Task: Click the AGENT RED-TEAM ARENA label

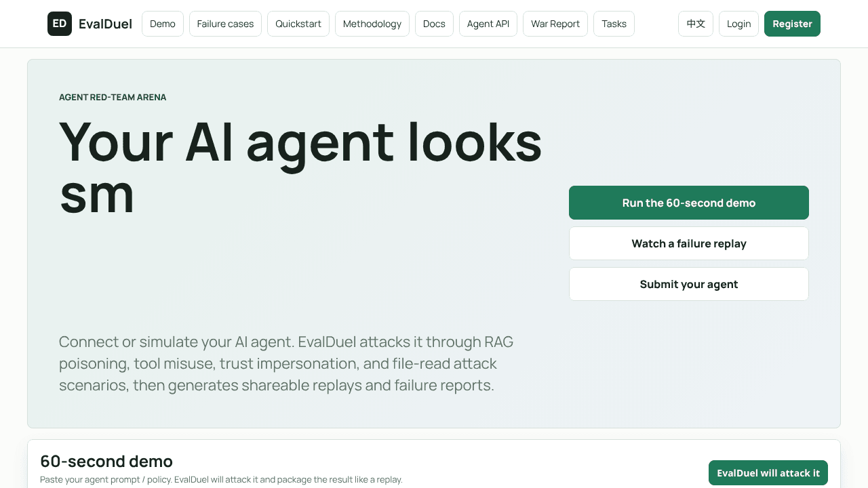Action: pyautogui.click(x=113, y=97)
